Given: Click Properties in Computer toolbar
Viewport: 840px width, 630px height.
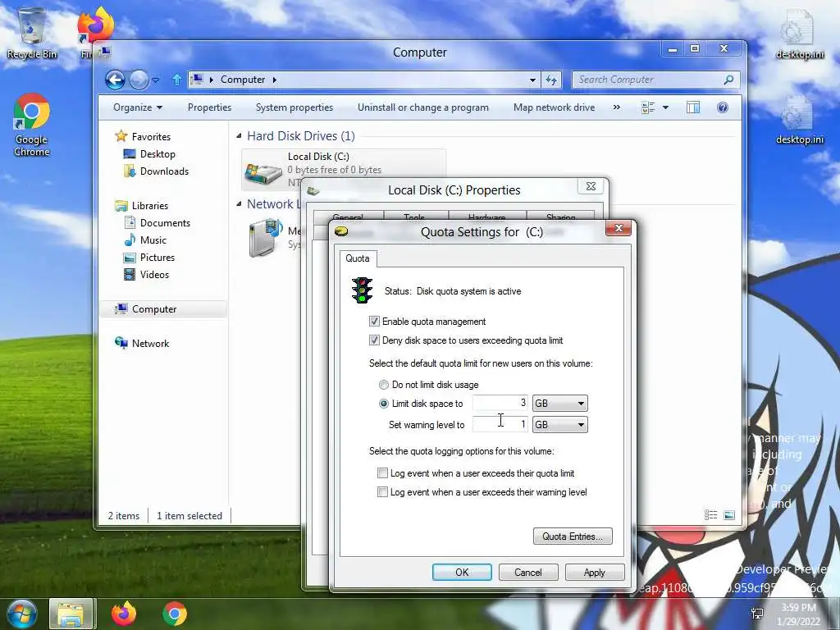Looking at the screenshot, I should [209, 107].
